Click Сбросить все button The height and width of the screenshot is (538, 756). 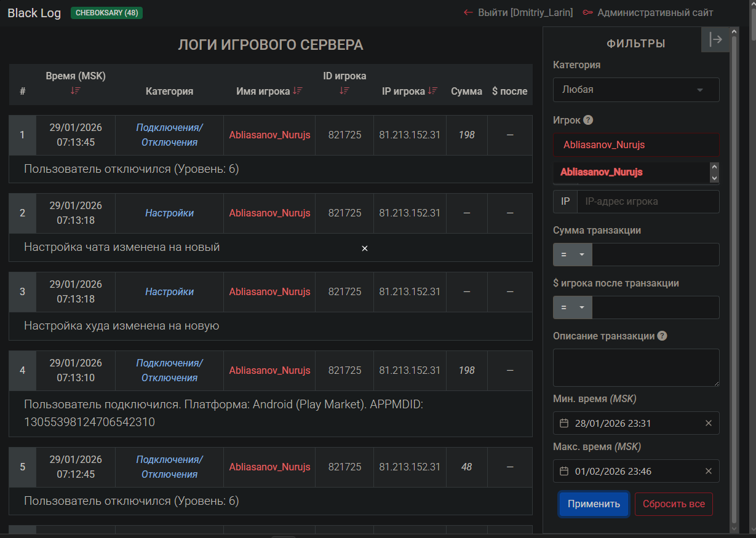pos(674,504)
